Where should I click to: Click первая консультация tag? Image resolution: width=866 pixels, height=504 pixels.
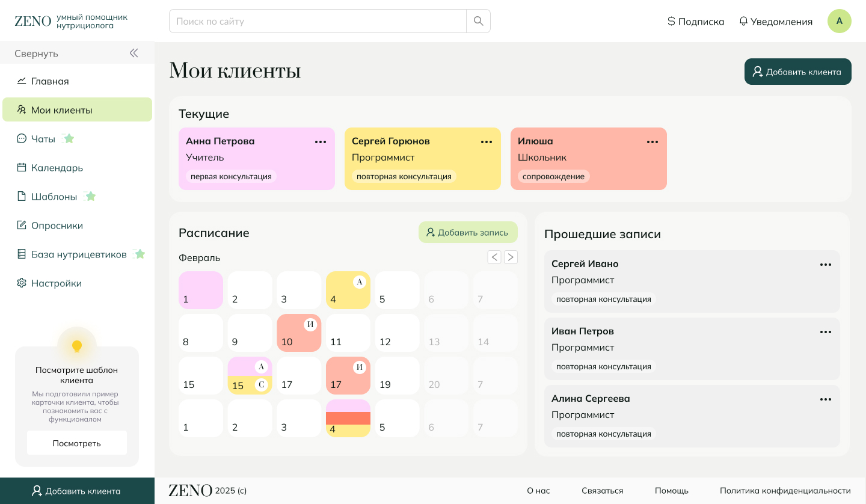pos(231,176)
